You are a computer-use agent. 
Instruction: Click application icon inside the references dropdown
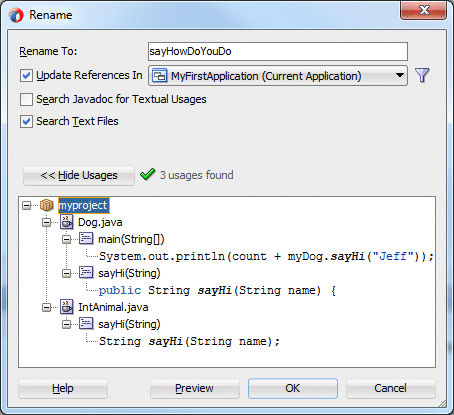click(x=159, y=76)
